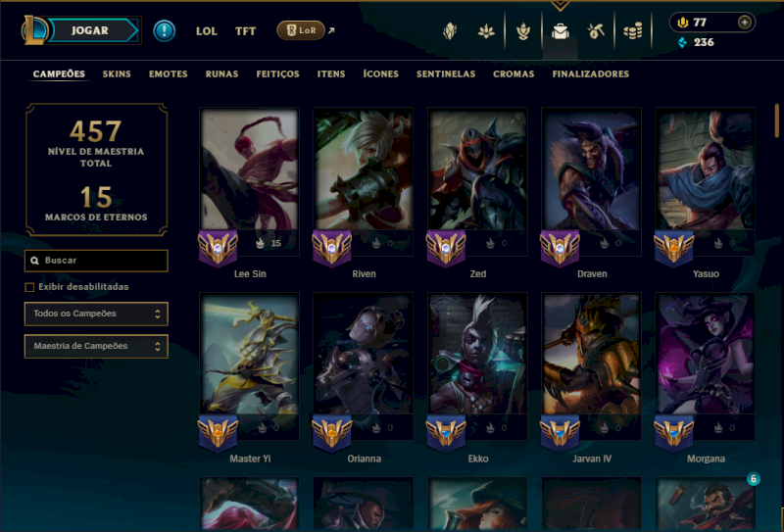Open the Loot hammer icon
This screenshot has height=532, width=784.
[x=596, y=31]
